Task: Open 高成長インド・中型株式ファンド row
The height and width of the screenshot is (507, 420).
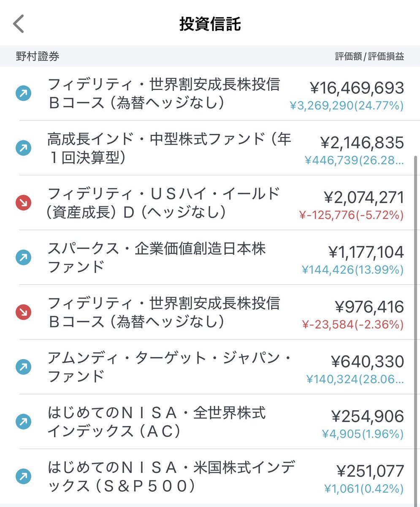Action: [x=210, y=148]
